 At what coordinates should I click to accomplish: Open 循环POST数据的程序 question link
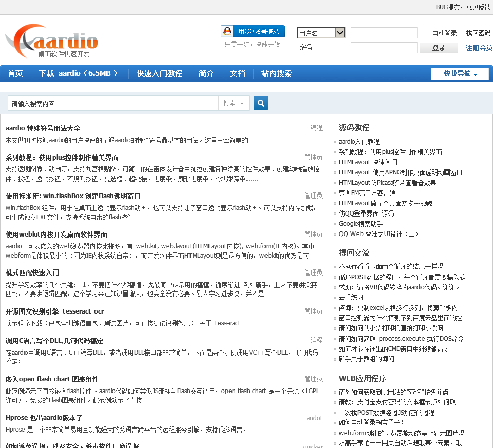(x=402, y=277)
